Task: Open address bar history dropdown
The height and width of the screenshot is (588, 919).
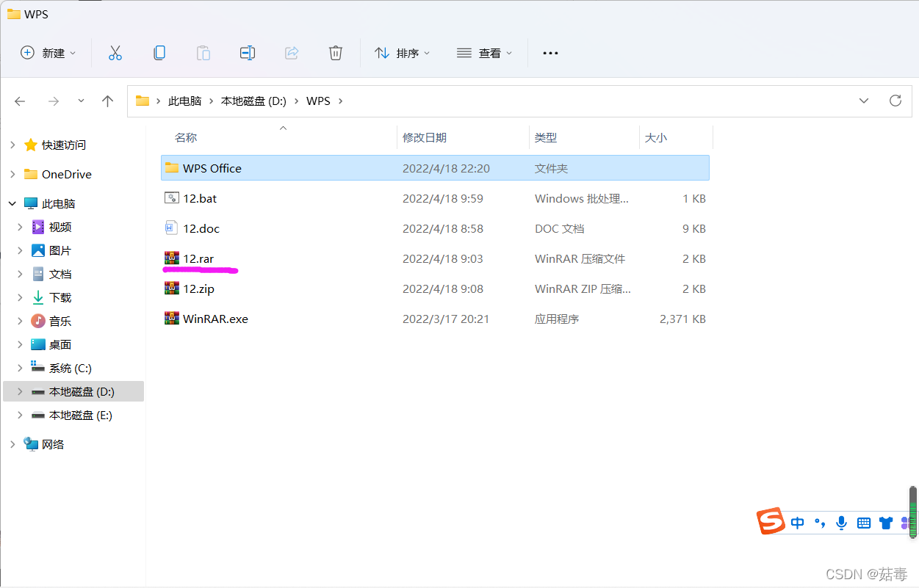Action: 864,101
